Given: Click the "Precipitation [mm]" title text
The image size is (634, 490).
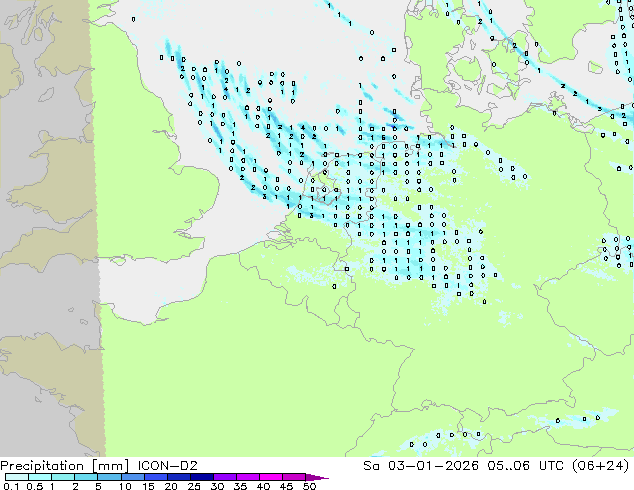Looking at the screenshot, I should [x=65, y=466].
